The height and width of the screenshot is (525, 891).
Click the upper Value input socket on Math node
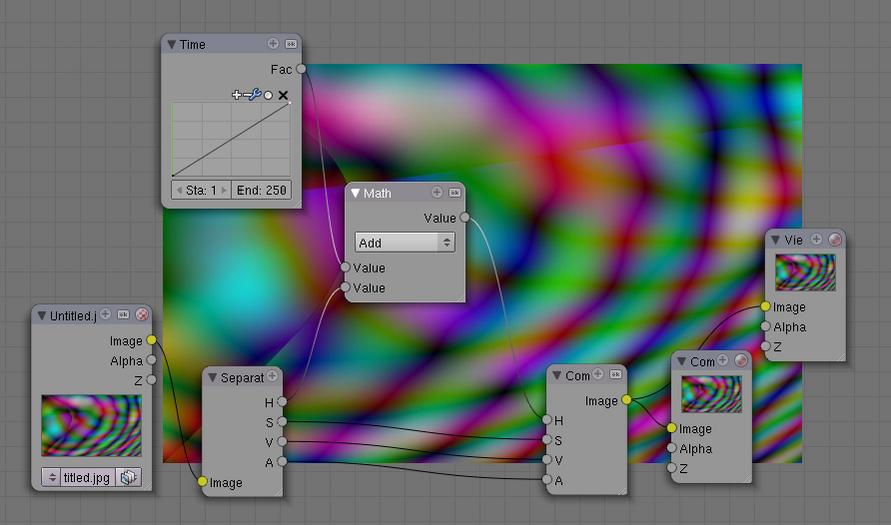345,267
